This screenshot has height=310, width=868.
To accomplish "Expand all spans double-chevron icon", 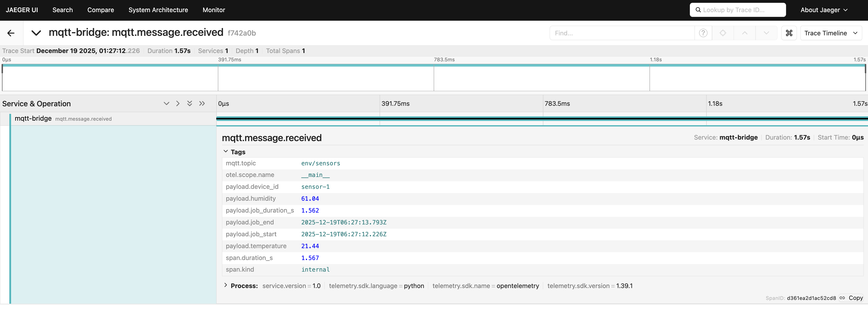I will [190, 104].
